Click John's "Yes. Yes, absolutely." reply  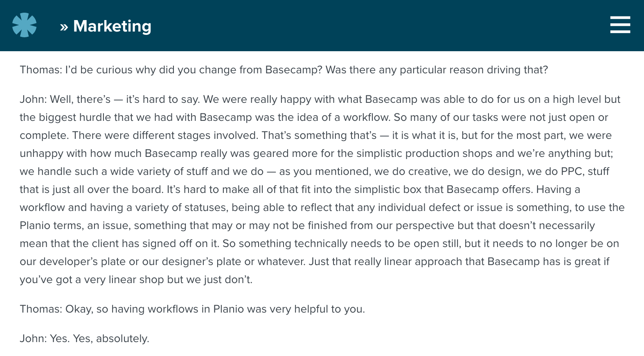(x=84, y=338)
